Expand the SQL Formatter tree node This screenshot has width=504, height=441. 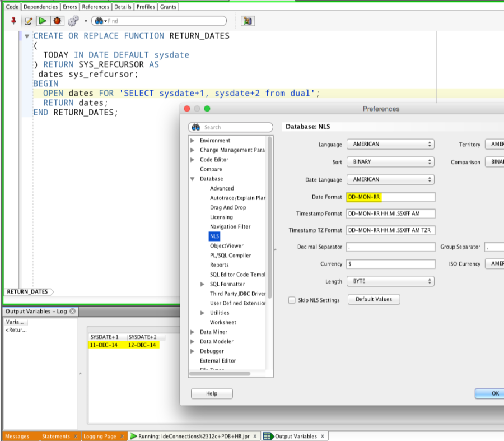(203, 284)
